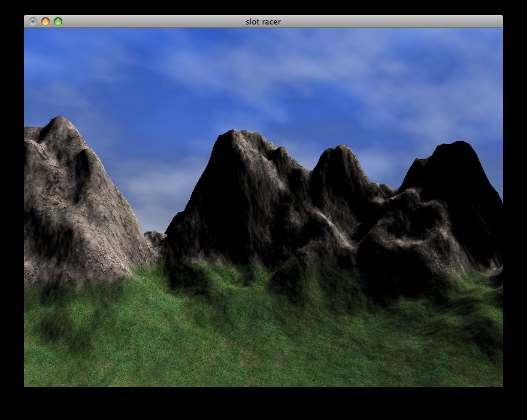Zoom the slot racer window with the green button
This screenshot has height=420, width=527.
pos(58,22)
